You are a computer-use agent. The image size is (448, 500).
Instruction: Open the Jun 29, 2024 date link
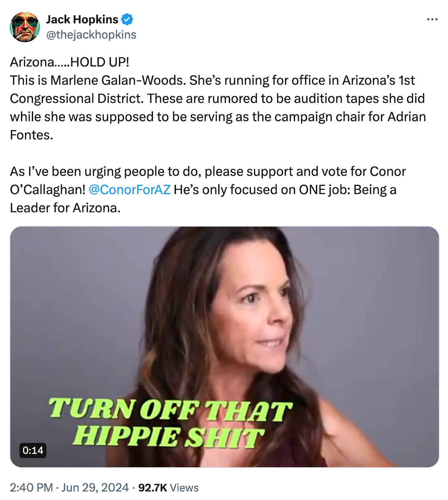pos(95,487)
